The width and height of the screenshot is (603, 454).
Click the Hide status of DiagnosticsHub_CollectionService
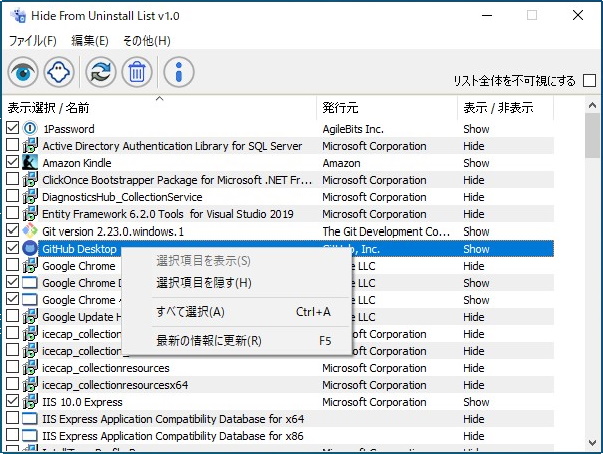click(473, 197)
